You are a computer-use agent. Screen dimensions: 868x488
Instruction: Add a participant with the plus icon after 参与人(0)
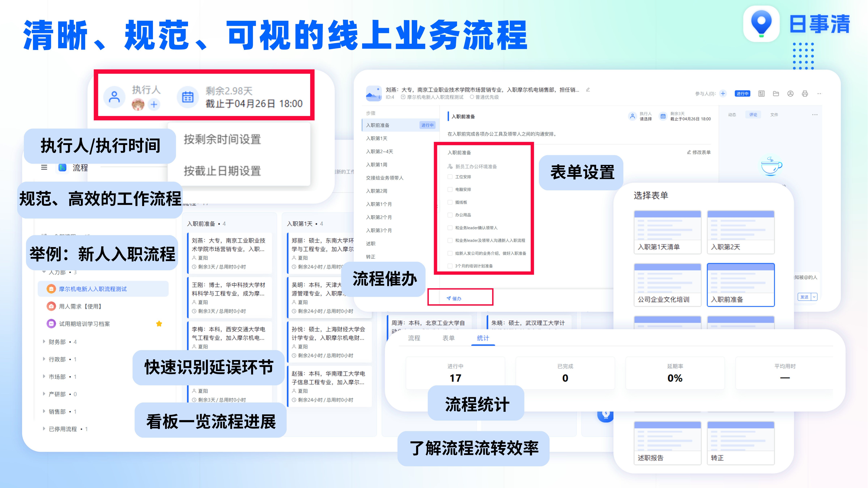[723, 94]
